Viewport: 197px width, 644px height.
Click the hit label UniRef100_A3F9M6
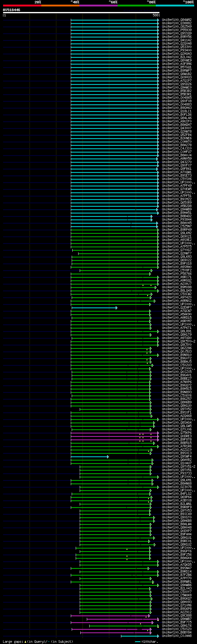click(x=177, y=64)
